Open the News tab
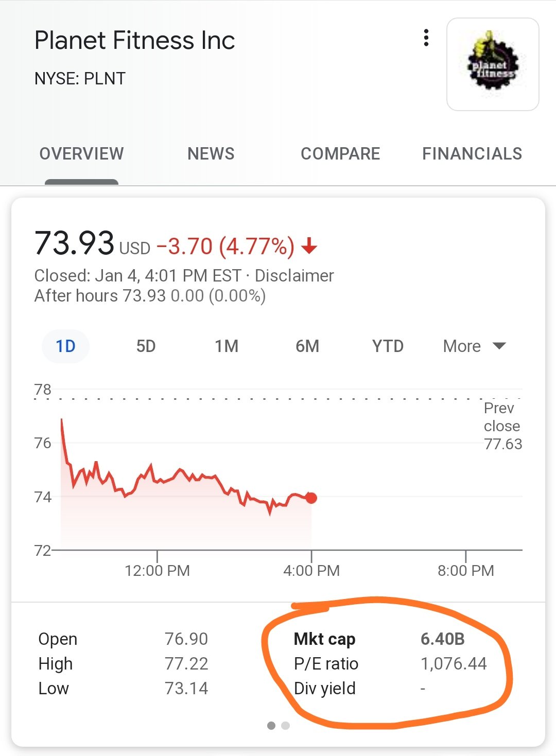 pyautogui.click(x=211, y=153)
